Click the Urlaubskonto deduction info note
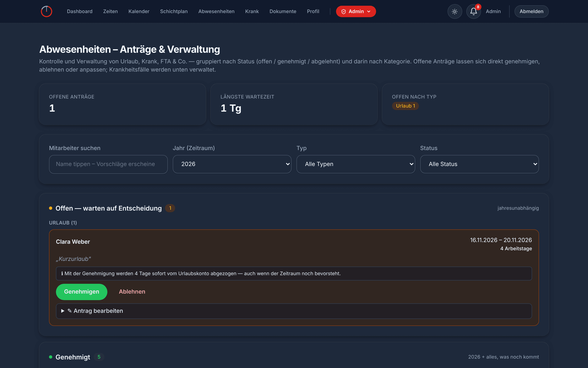Image resolution: width=588 pixels, height=368 pixels. click(x=294, y=274)
